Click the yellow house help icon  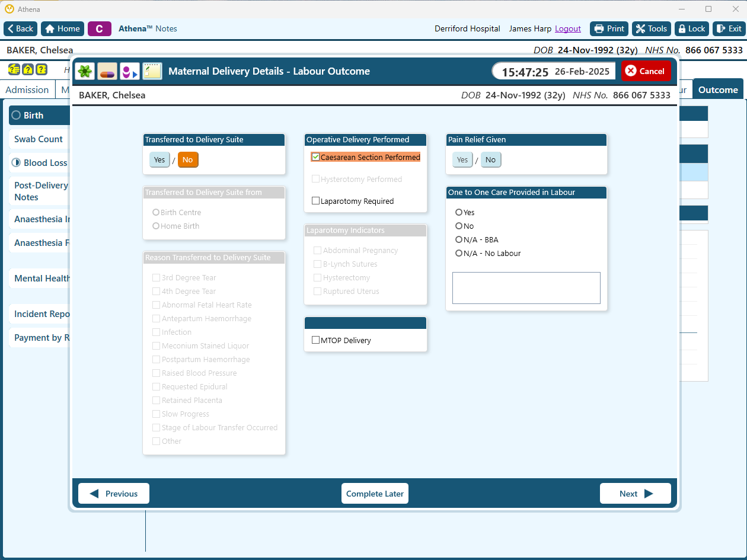coord(27,69)
